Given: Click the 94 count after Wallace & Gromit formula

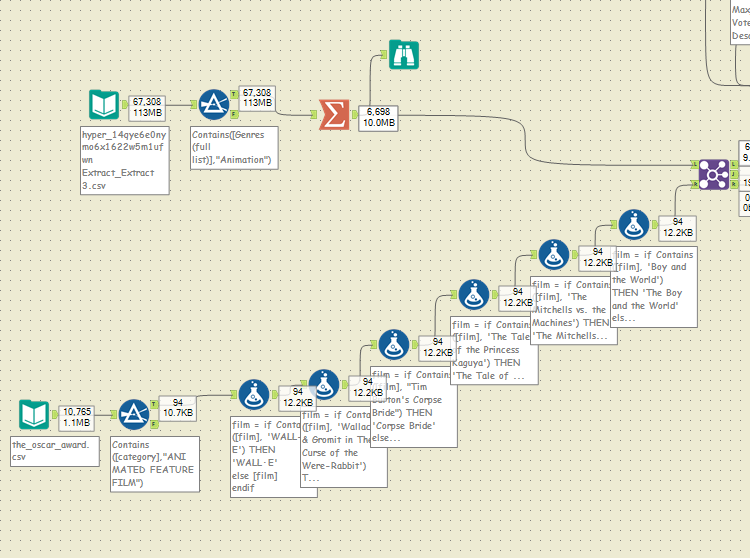Looking at the screenshot, I should point(367,387).
